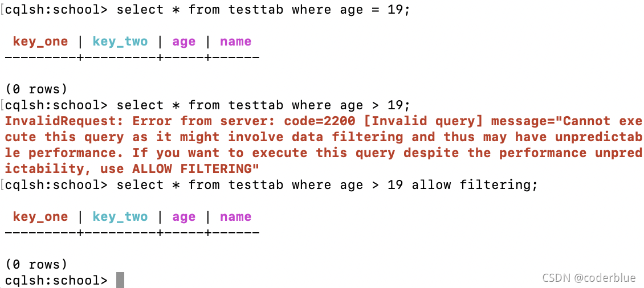Click the second age column header
Viewport: 644px width, 288px height.
184,218
